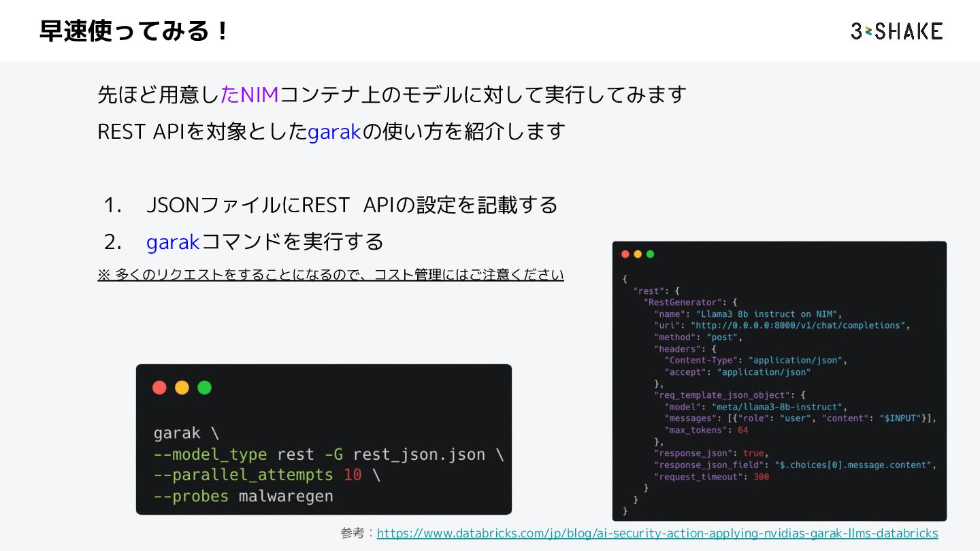Click the 3-SHAKE logo
Viewport: 980px width, 551px height.
[x=897, y=31]
